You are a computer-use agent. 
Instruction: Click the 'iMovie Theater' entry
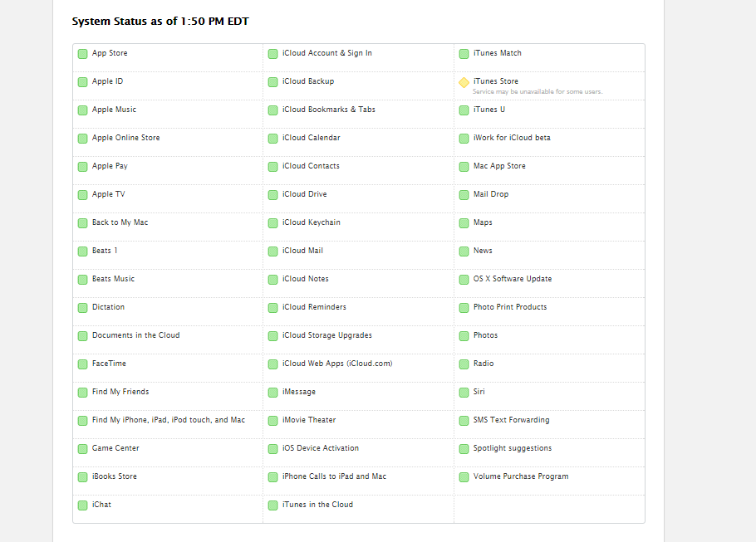[309, 420]
